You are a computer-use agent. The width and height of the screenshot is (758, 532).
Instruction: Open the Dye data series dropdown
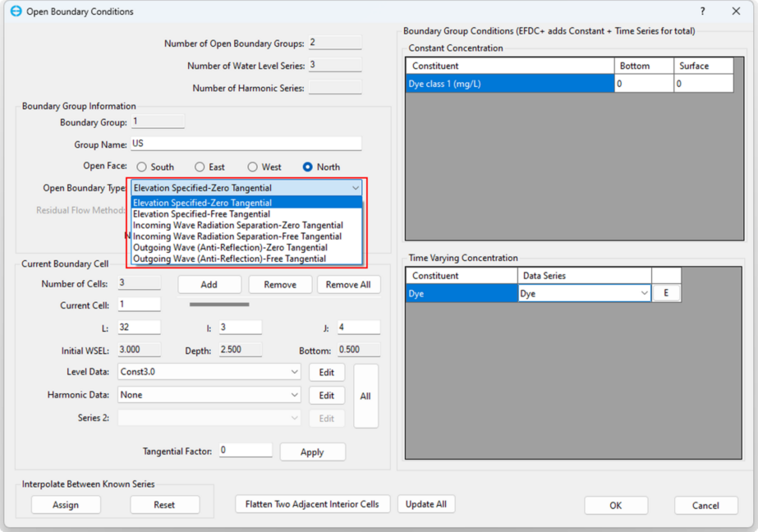643,293
